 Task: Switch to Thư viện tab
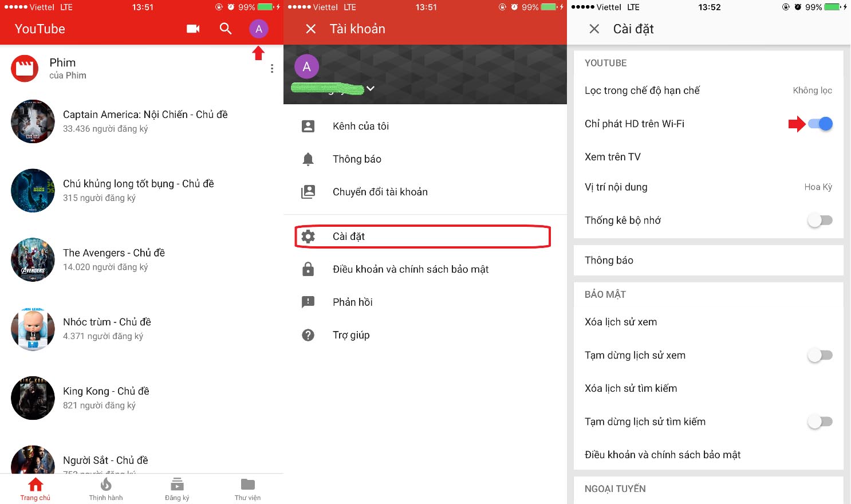click(247, 489)
